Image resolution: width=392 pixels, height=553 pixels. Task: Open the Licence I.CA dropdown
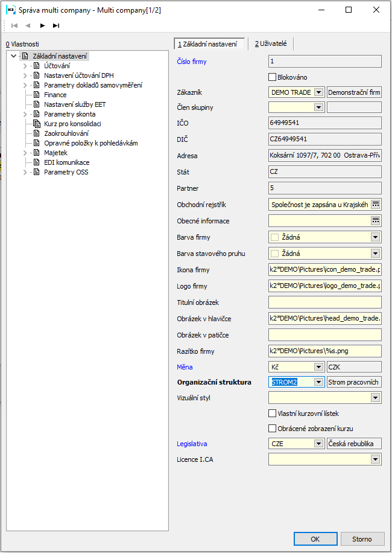pos(376,459)
